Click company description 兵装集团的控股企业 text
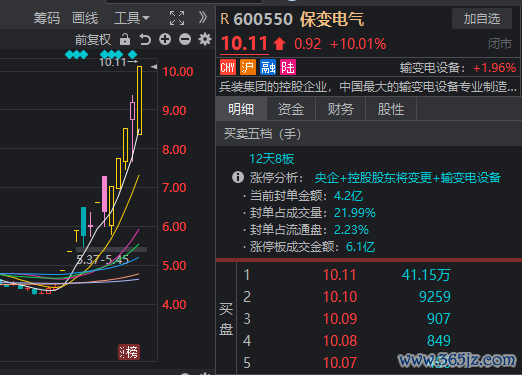 368,87
